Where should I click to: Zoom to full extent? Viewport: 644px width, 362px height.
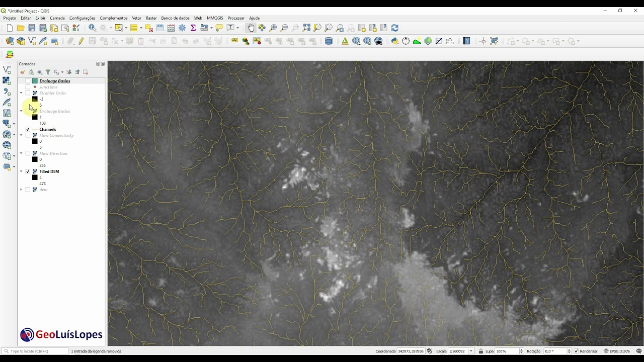coord(306,28)
